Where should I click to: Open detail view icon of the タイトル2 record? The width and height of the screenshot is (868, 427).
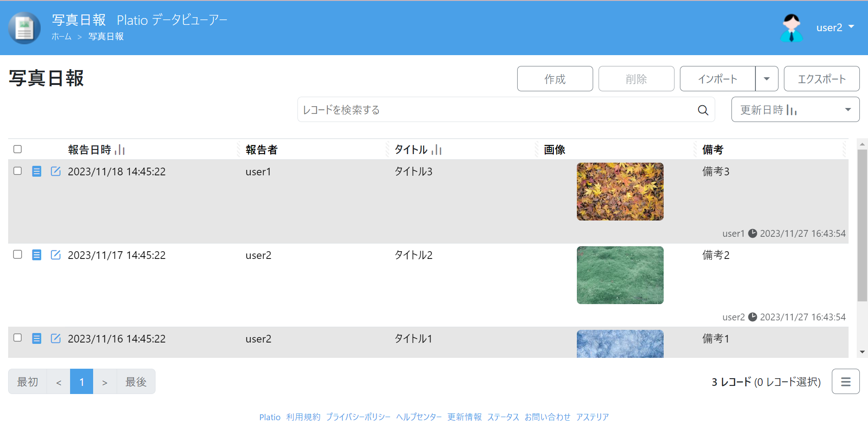pos(37,255)
